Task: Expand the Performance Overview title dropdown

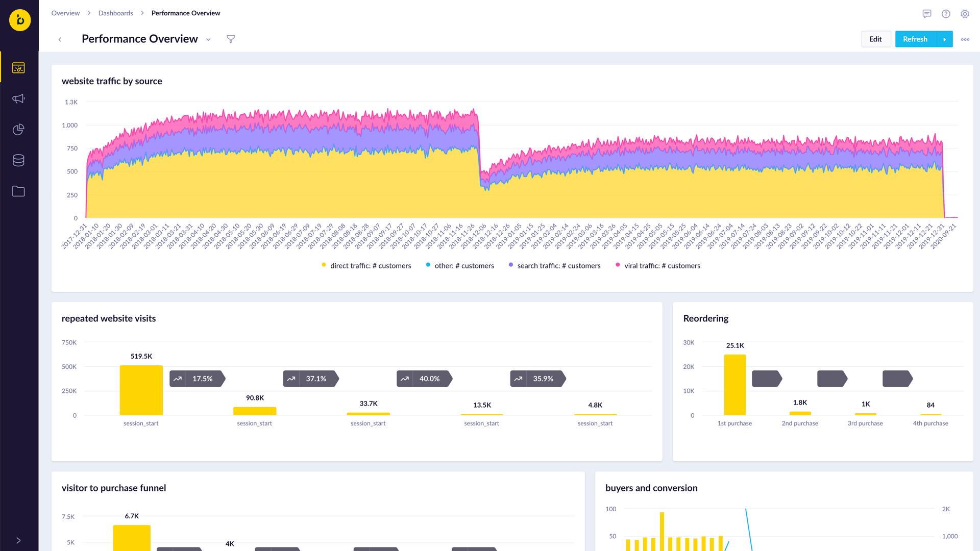Action: (x=209, y=39)
